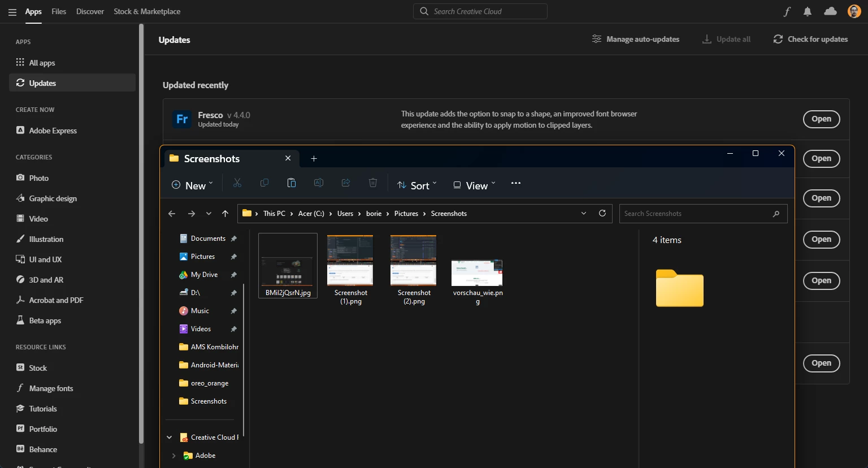The height and width of the screenshot is (468, 868).
Task: Open UI and UX category
Action: click(72, 259)
